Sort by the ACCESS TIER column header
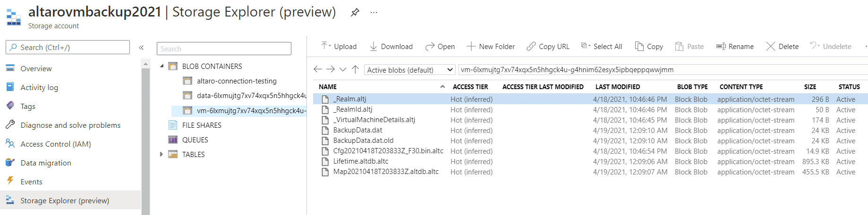Viewport: 868px width, 215px height. [x=470, y=87]
